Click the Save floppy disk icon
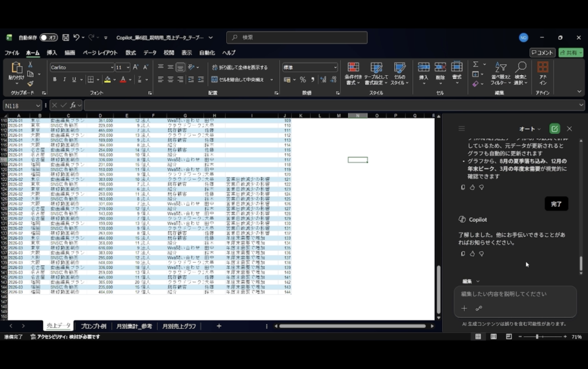Screen dimensions: 588x369 tap(65, 37)
